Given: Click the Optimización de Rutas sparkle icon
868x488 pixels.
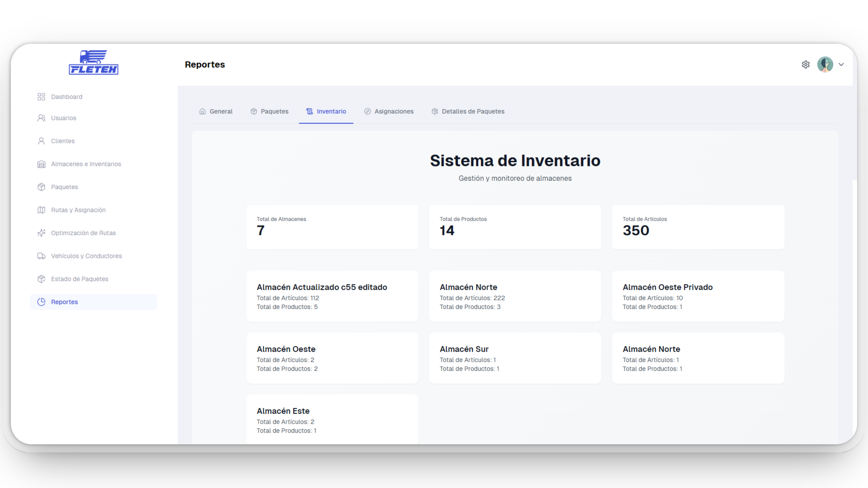Looking at the screenshot, I should (41, 233).
